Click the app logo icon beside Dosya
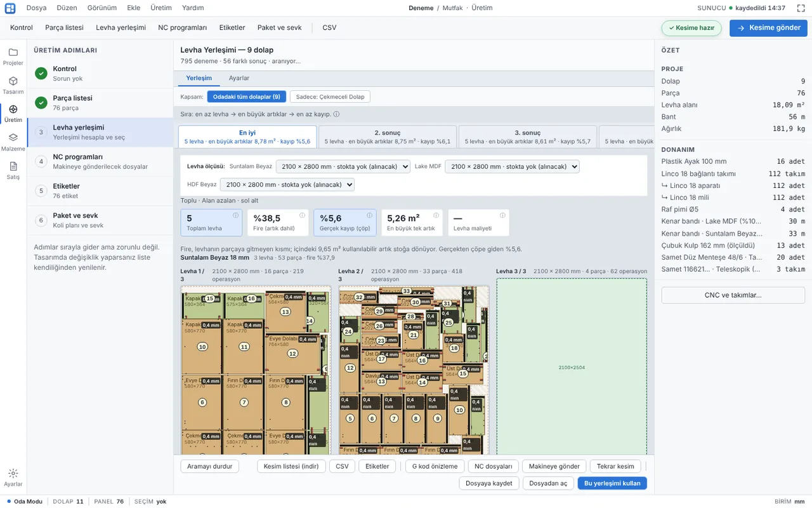Screen dimensions: 812x508 10,8
